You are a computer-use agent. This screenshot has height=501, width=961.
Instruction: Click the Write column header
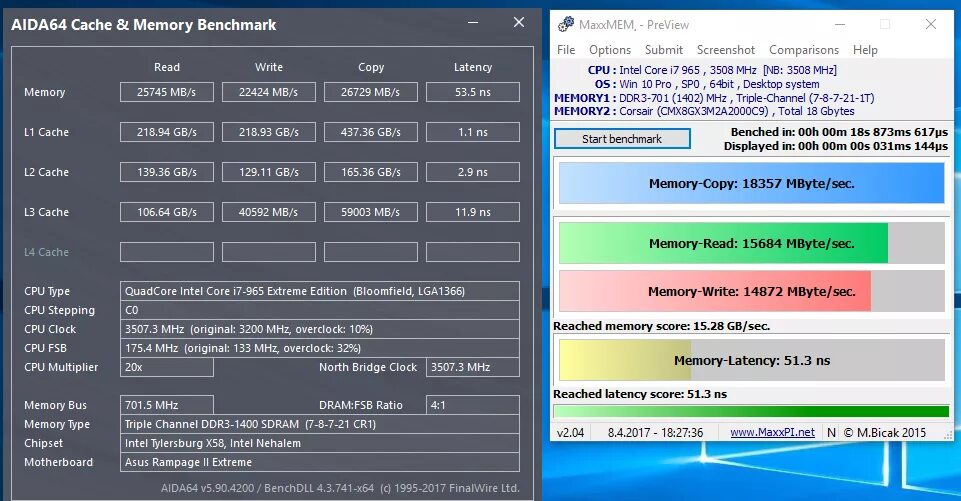tap(268, 67)
